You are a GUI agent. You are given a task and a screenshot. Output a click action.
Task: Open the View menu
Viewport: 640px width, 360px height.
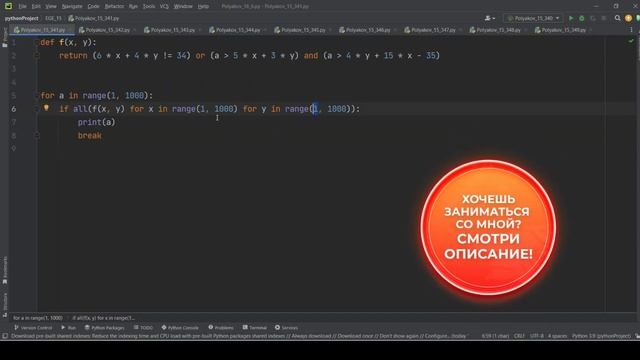pyautogui.click(x=51, y=6)
